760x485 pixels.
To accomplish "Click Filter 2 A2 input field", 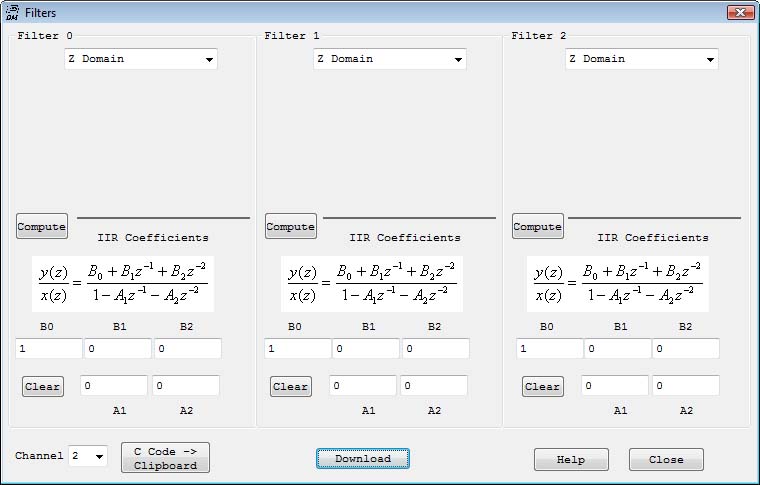I will pos(686,386).
